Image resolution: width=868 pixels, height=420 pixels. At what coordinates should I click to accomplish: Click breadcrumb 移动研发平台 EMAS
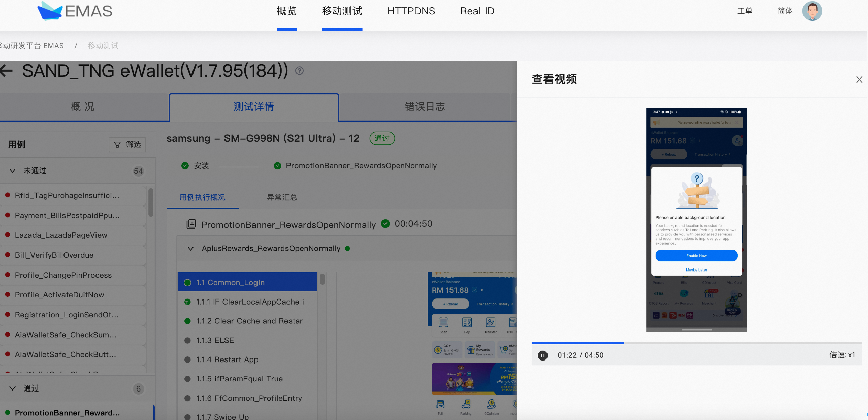click(x=32, y=46)
